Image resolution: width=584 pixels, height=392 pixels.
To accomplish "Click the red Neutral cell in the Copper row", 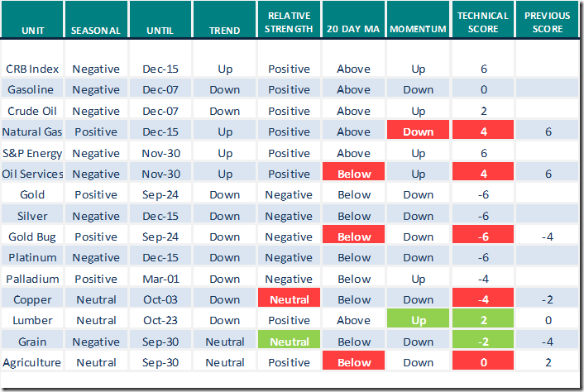I will pyautogui.click(x=289, y=299).
